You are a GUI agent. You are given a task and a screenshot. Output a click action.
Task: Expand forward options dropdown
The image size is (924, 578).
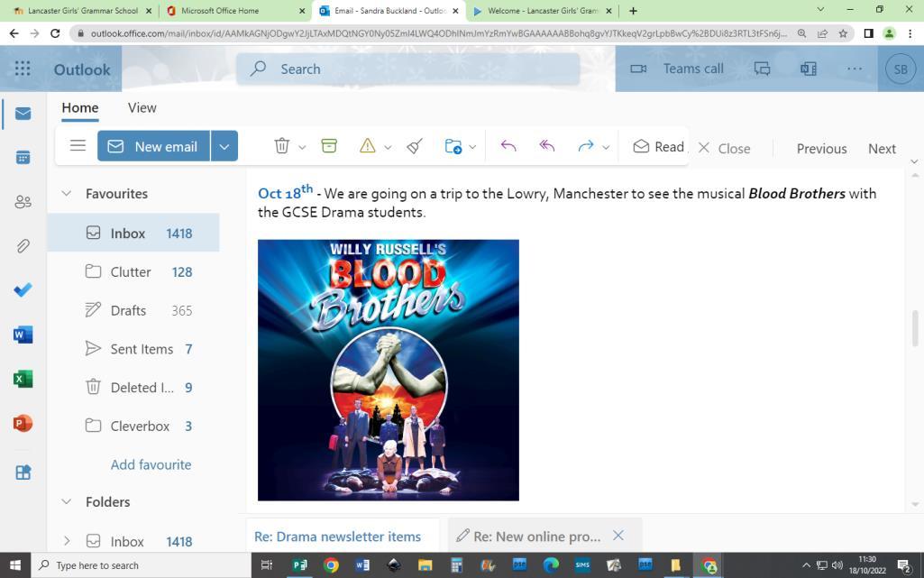click(606, 147)
